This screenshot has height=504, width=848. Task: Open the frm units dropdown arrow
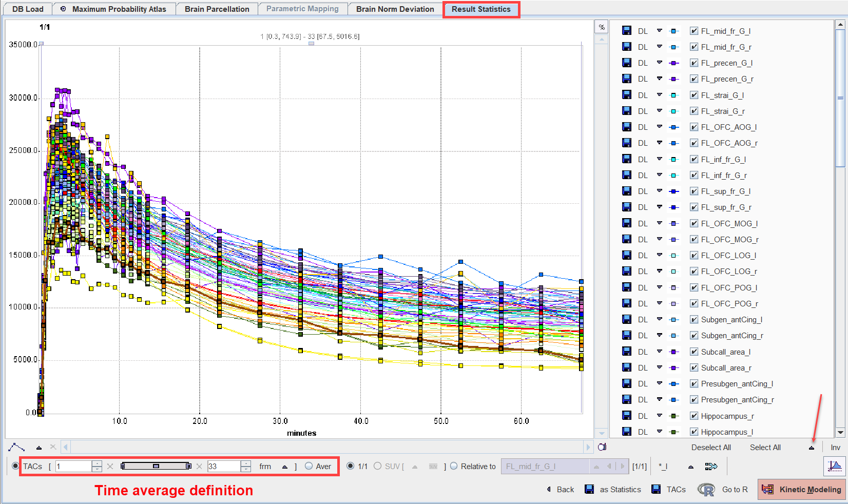pyautogui.click(x=285, y=467)
